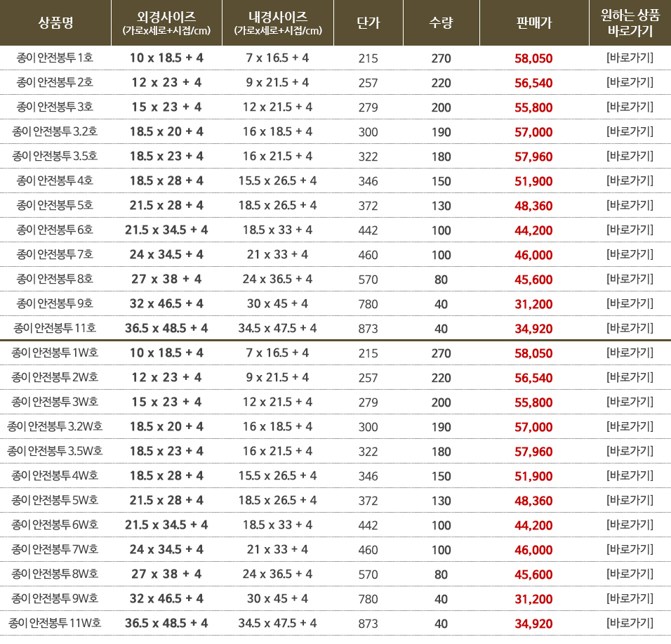Go to 종이 안전봉투 3.5W호 via 바로가기

630,452
